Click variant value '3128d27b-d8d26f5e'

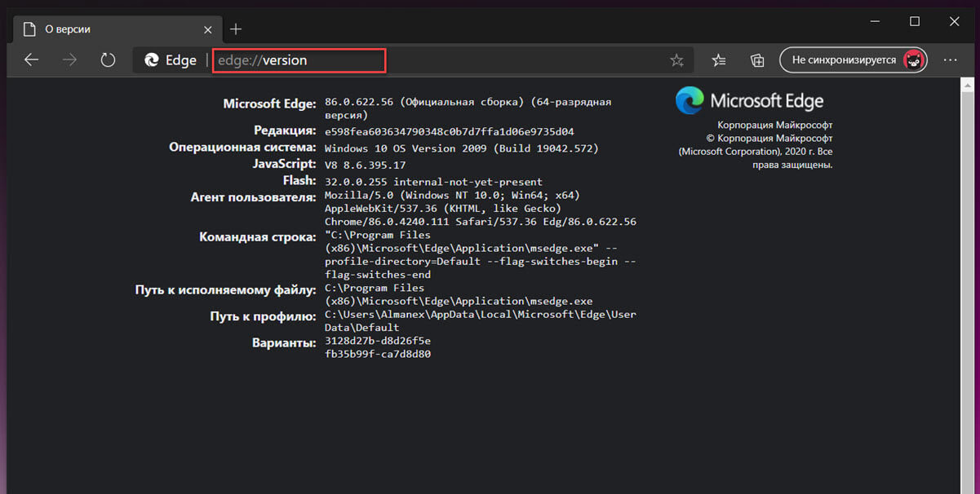click(x=378, y=341)
